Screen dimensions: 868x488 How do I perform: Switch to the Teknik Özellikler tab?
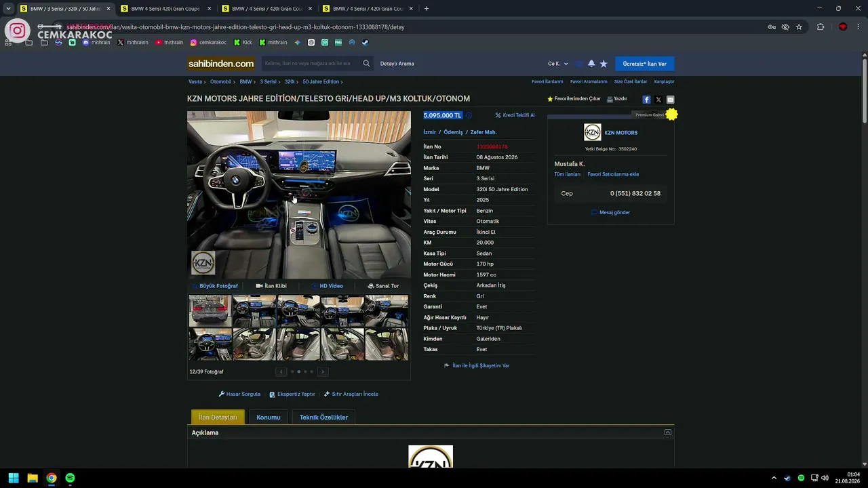[323, 418]
